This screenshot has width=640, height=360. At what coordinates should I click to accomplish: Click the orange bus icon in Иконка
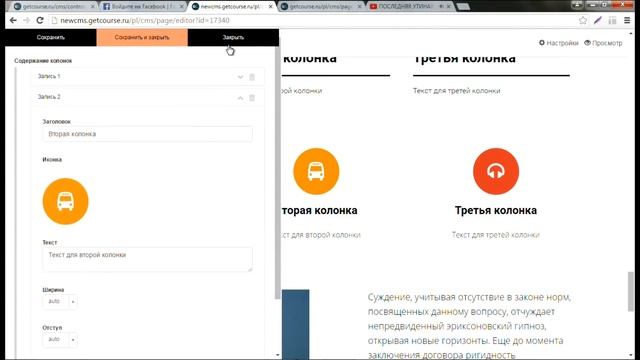pos(65,201)
